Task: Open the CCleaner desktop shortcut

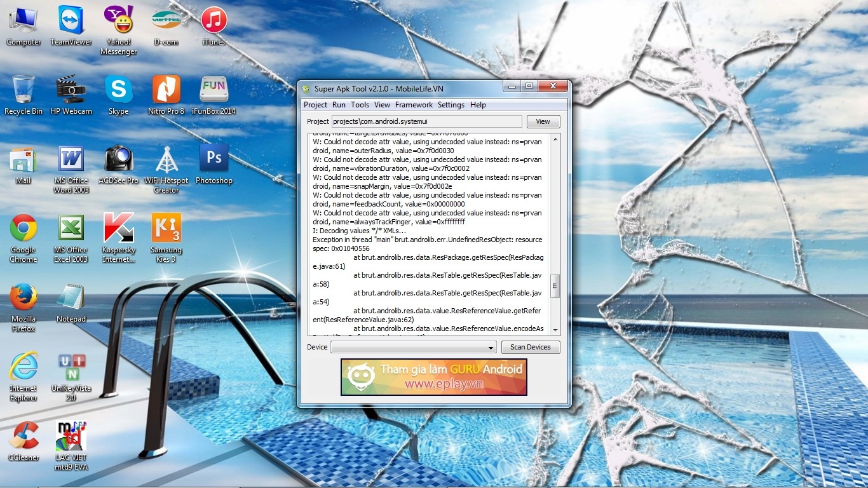Action: point(24,440)
